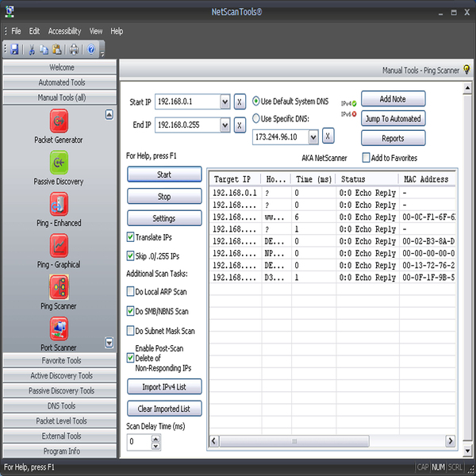Viewport: 476px width, 476px height.
Task: Select the Use Specific DNS radio button
Action: coord(256,119)
